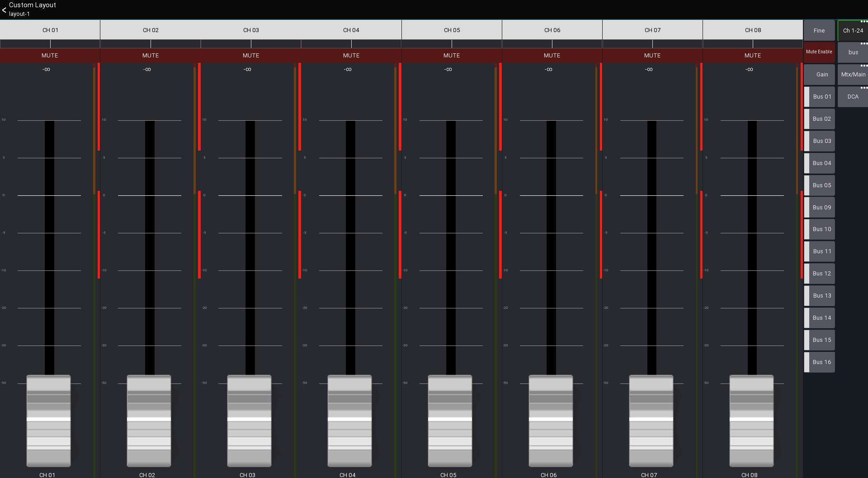Screen dimensions: 868x478
Task: Open the Mtx/Main tab
Action: pos(853,74)
